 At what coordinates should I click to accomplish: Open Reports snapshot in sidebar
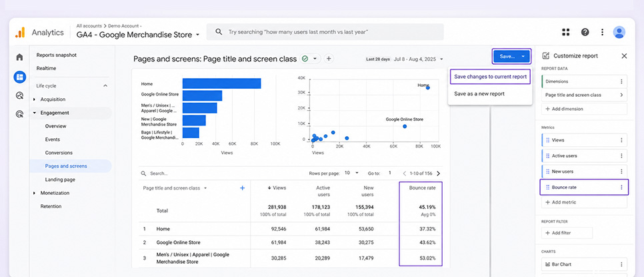pyautogui.click(x=56, y=55)
